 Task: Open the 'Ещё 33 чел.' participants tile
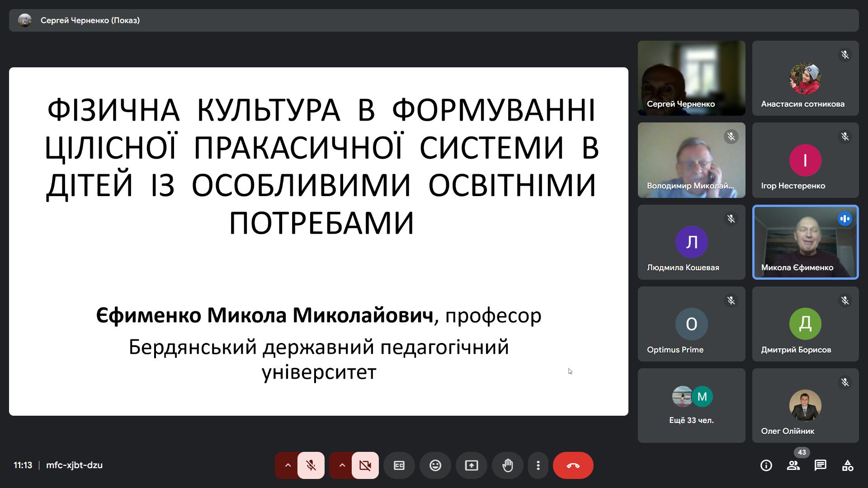[x=691, y=405]
